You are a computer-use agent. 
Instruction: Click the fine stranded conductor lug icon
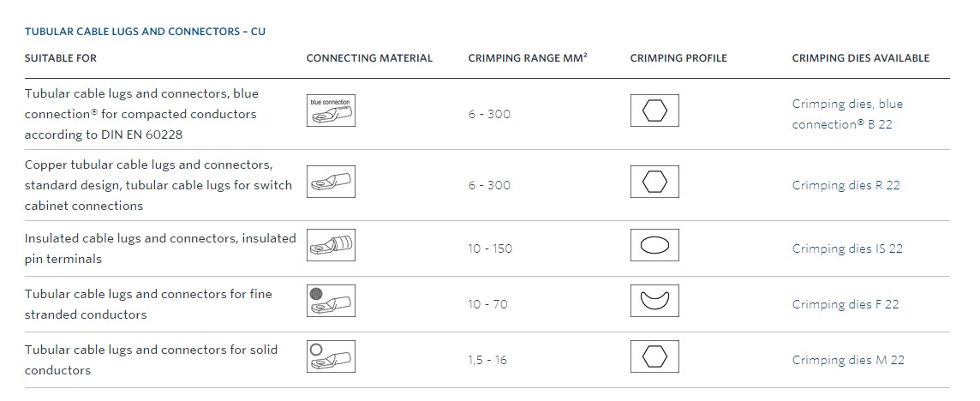coord(331,301)
